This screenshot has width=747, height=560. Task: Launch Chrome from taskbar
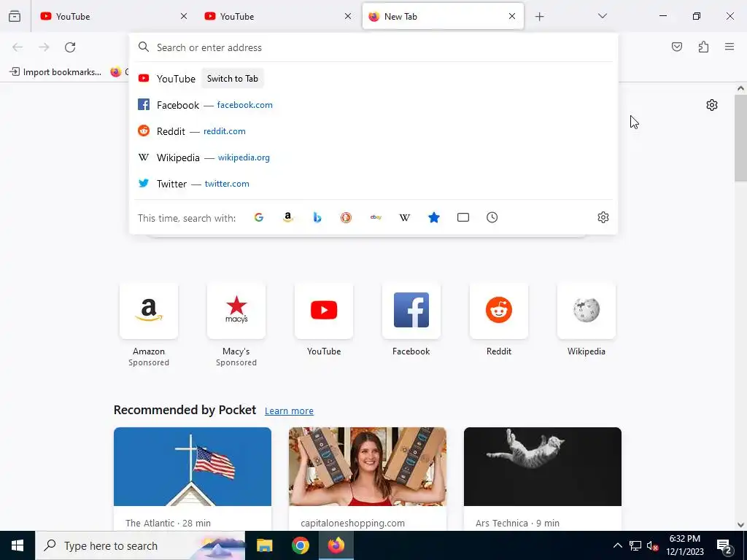tap(300, 545)
